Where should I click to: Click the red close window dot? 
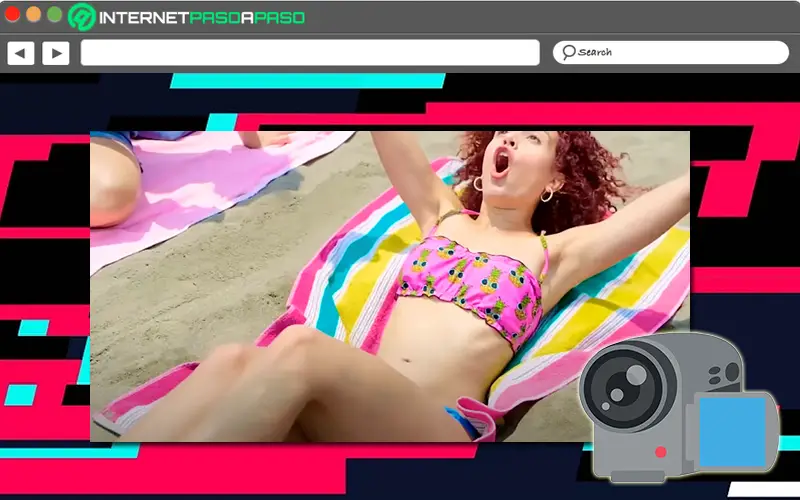(x=12, y=14)
